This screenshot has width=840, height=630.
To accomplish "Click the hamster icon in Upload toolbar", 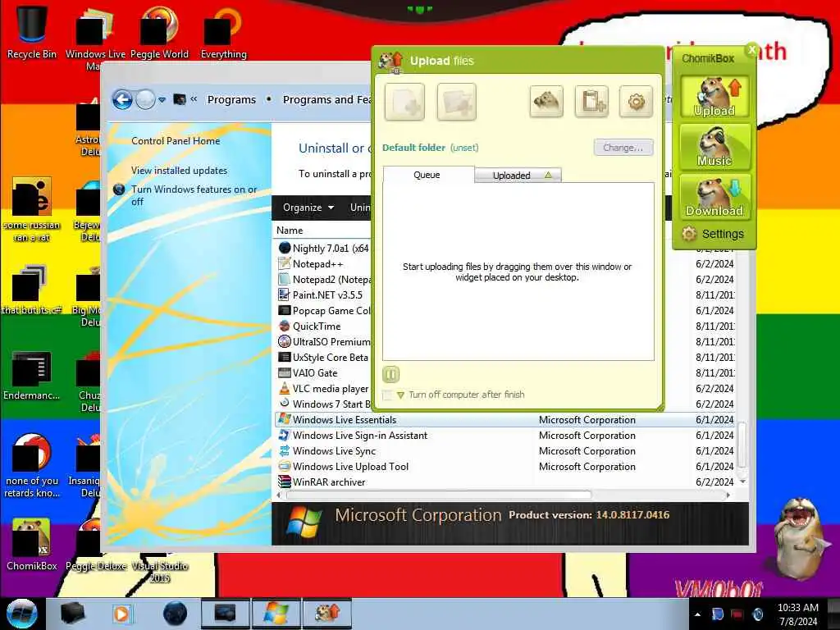I will pyautogui.click(x=546, y=101).
